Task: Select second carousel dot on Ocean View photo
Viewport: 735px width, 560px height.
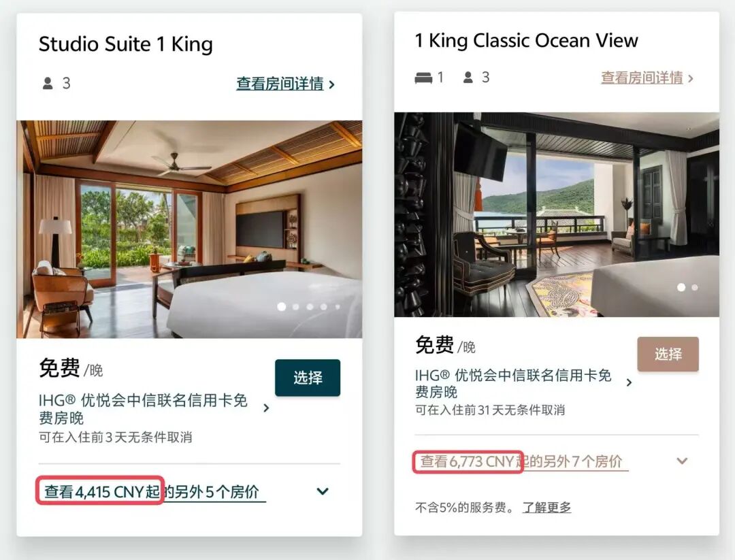Action: tap(695, 287)
